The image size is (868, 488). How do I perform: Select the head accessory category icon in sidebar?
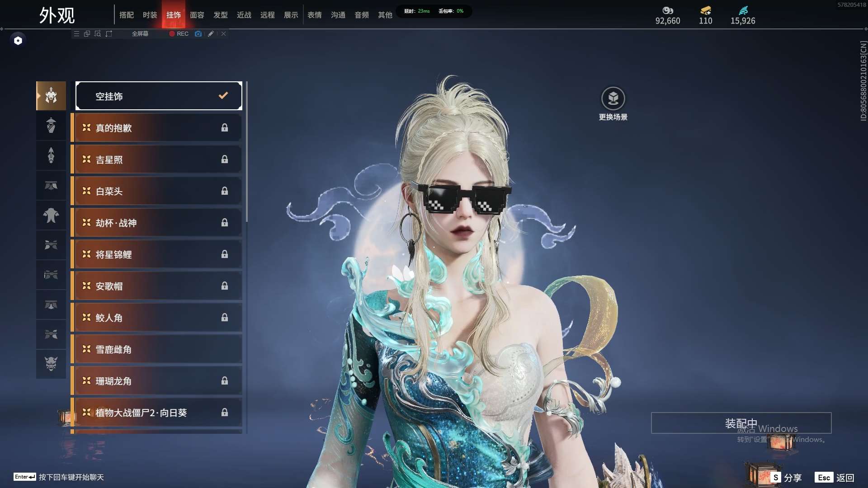(x=51, y=96)
